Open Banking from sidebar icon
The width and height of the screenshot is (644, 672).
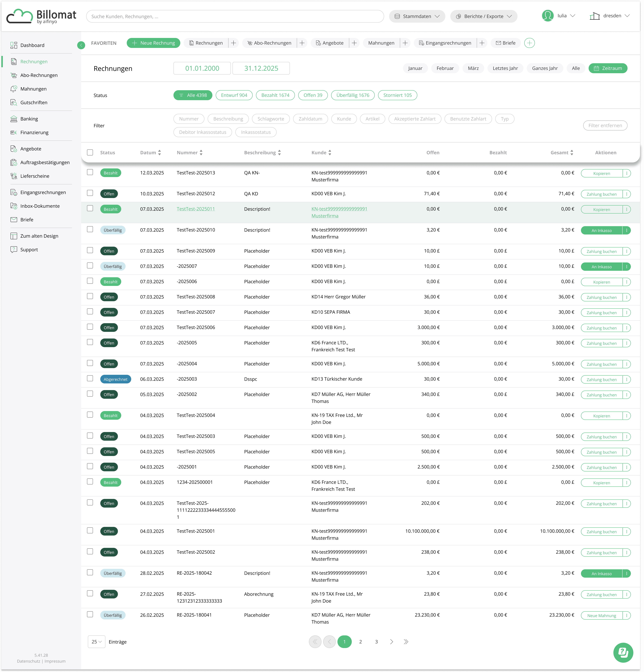[14, 119]
